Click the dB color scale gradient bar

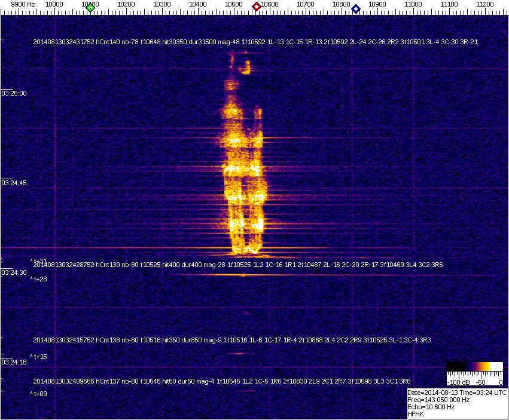coord(475,367)
